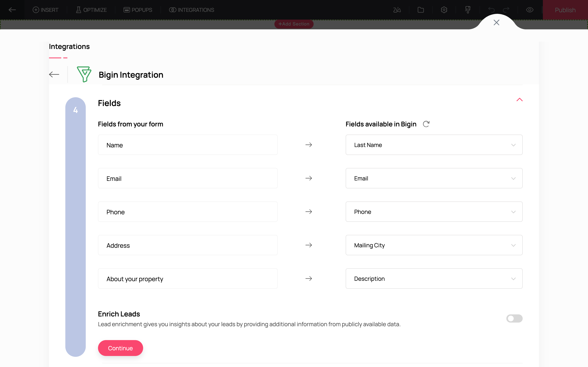Screen dimensions: 588x367
Task: Open the Insert menu
Action: pos(46,10)
